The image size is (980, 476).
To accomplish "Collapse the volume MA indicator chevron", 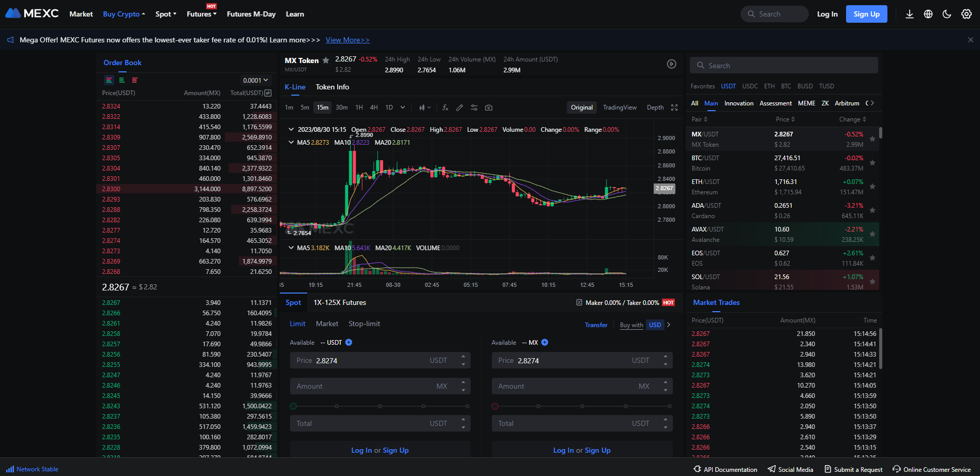I will click(x=291, y=248).
